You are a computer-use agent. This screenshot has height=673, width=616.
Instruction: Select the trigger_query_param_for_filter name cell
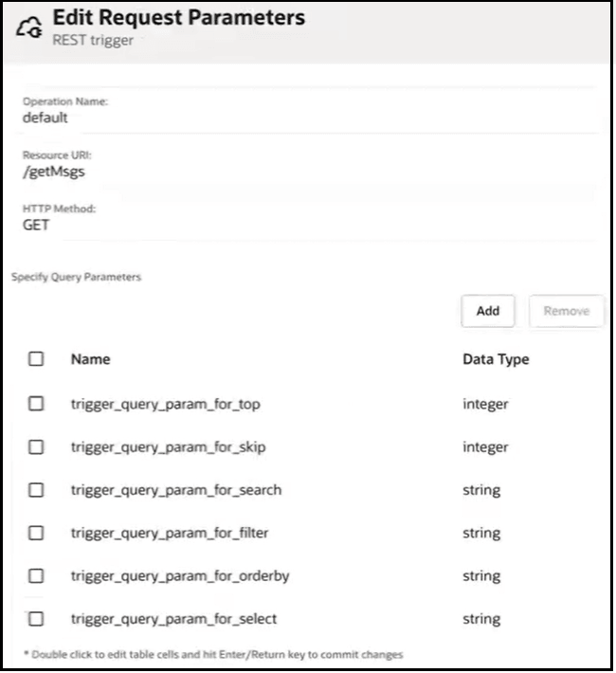coord(170,533)
